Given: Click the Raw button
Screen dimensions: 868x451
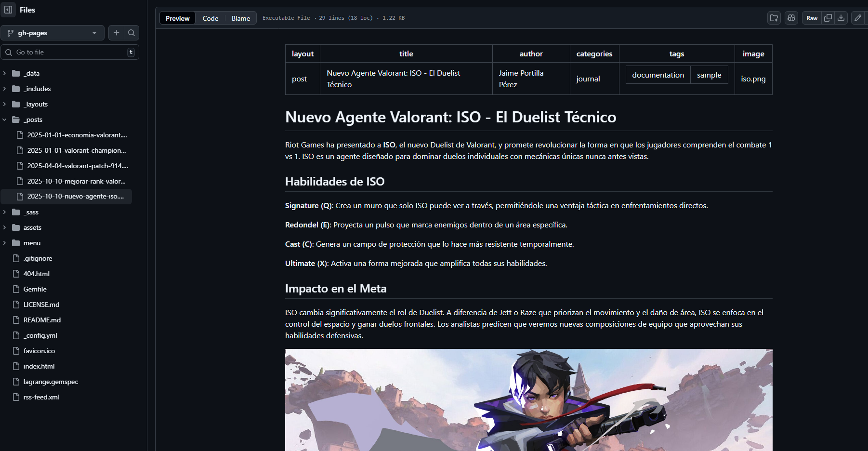Looking at the screenshot, I should click(x=812, y=18).
